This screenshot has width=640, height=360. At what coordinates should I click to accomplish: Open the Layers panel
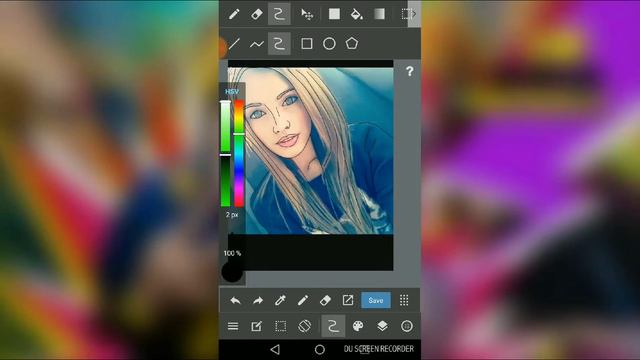pos(382,326)
